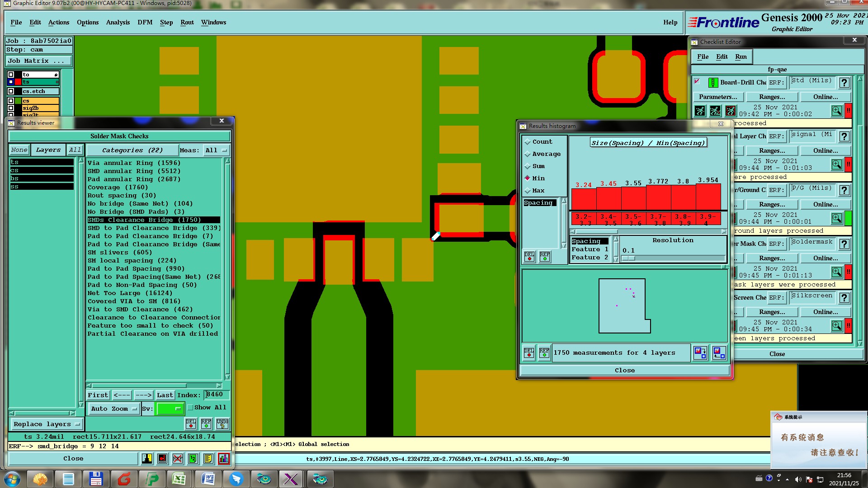Click the first histogram export icon at bottom right
The height and width of the screenshot is (488, 868).
tap(700, 352)
